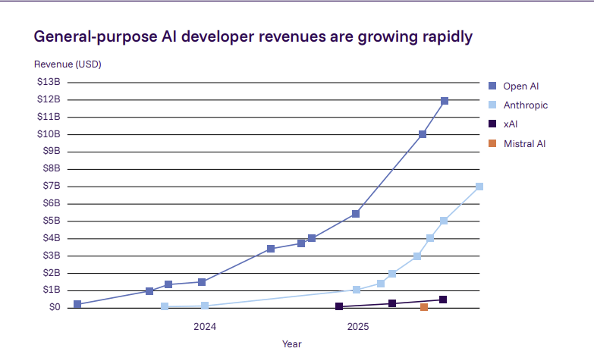The image size is (594, 364).
Task: Click the Revenue (USD) axis title
Action: click(68, 64)
